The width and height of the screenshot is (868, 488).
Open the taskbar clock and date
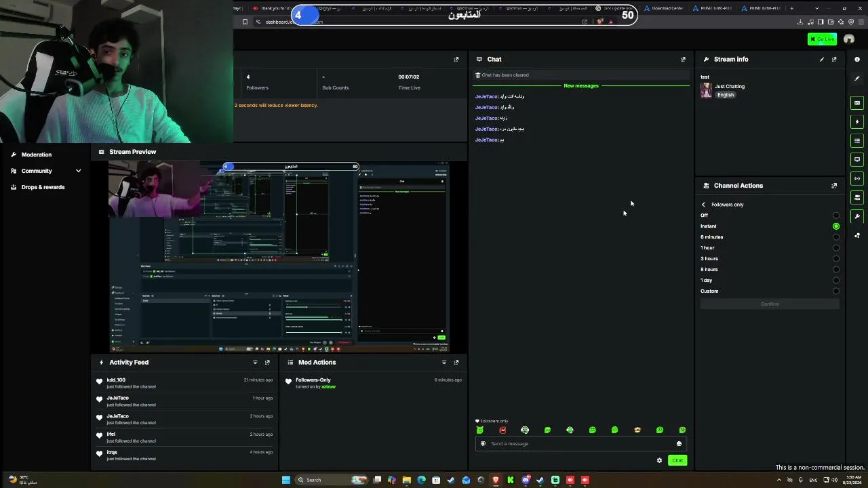pos(852,481)
